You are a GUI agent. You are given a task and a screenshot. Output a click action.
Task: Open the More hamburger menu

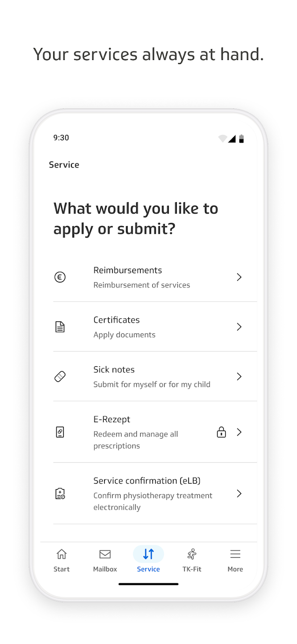pos(235,554)
